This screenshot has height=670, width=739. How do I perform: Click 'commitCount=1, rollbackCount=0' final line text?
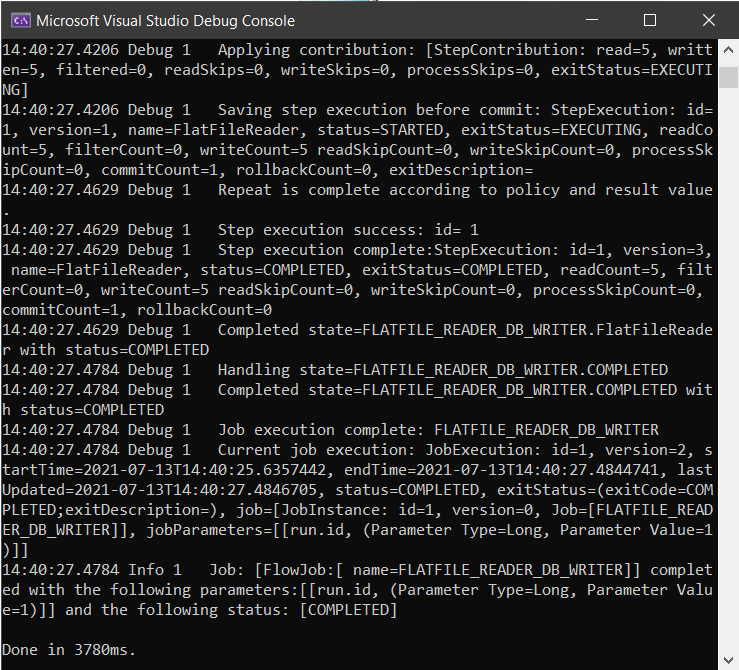[137, 310]
